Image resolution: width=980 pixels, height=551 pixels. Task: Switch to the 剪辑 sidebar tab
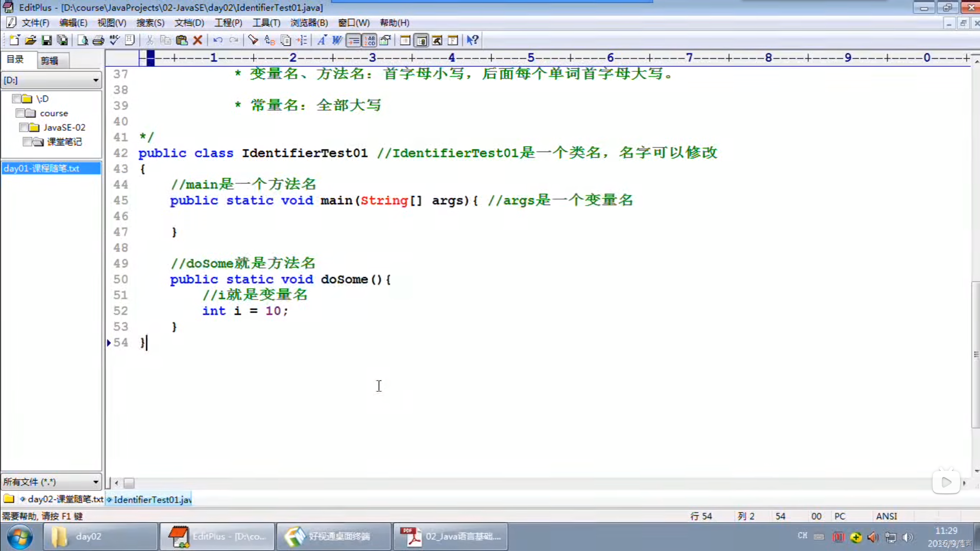coord(50,61)
